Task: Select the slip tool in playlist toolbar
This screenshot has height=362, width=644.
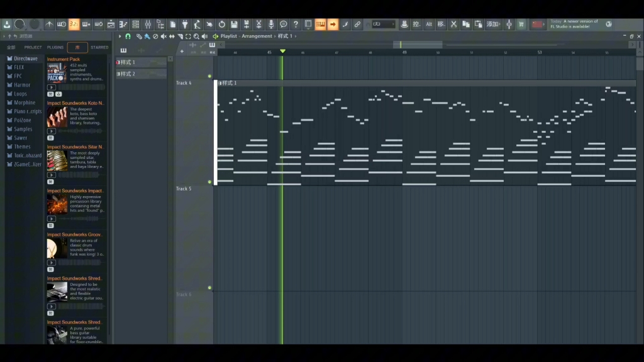Action: tap(172, 36)
